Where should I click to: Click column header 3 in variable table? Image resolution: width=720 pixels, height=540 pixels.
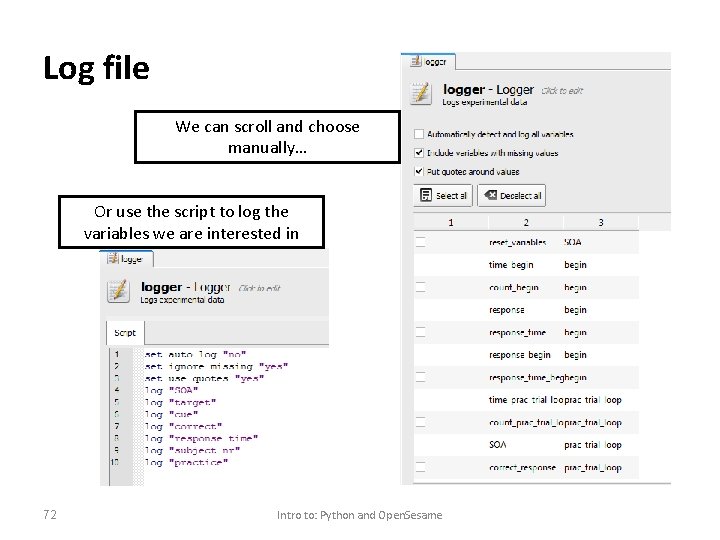pos(601,223)
